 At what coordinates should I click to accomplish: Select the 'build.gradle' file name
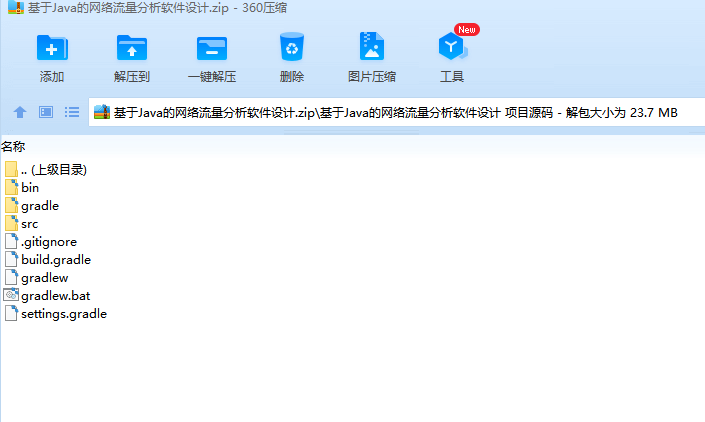point(56,260)
